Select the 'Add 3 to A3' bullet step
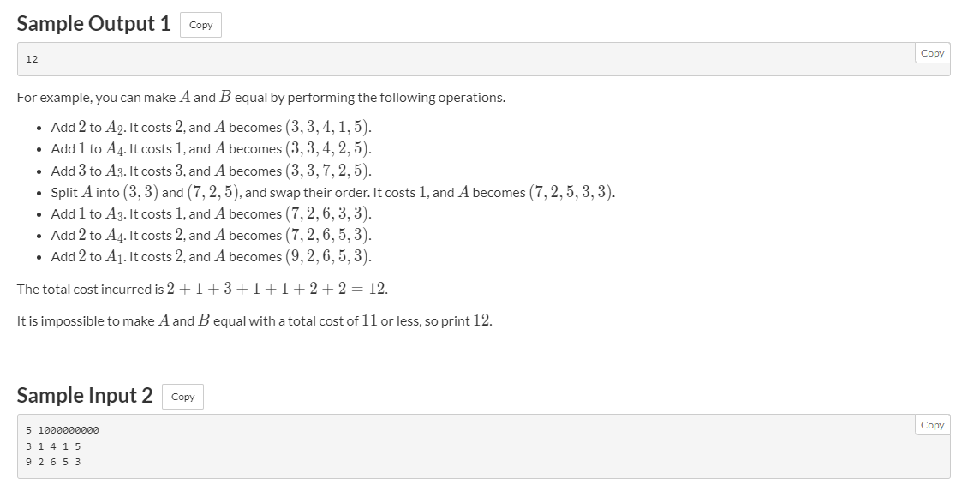 211,171
